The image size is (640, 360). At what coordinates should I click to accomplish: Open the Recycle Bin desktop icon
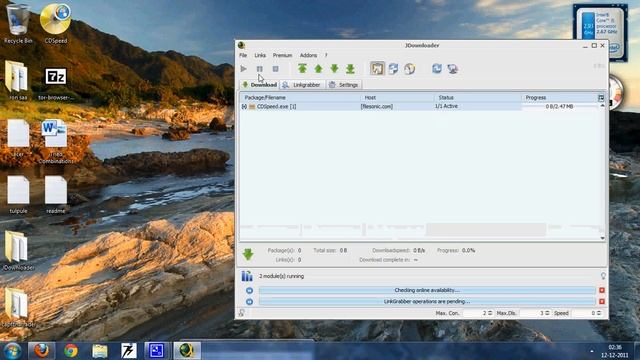18,22
